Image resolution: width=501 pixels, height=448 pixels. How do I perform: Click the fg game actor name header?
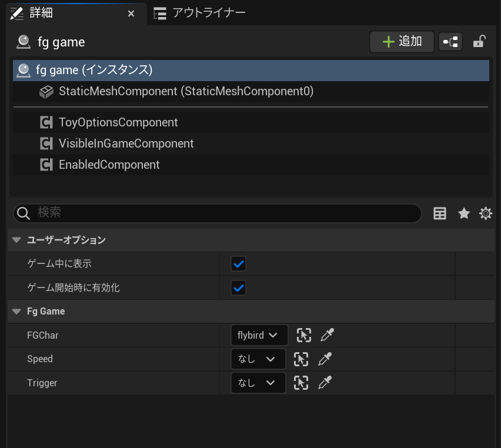click(61, 42)
